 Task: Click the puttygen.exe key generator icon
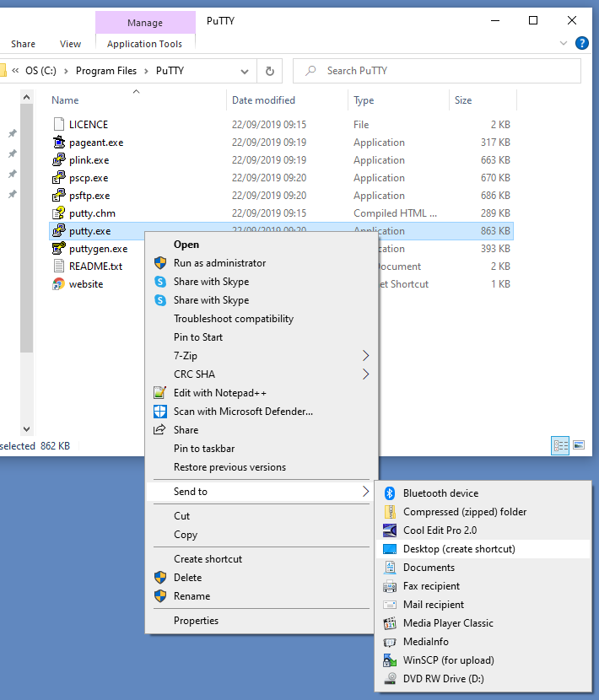click(x=58, y=248)
